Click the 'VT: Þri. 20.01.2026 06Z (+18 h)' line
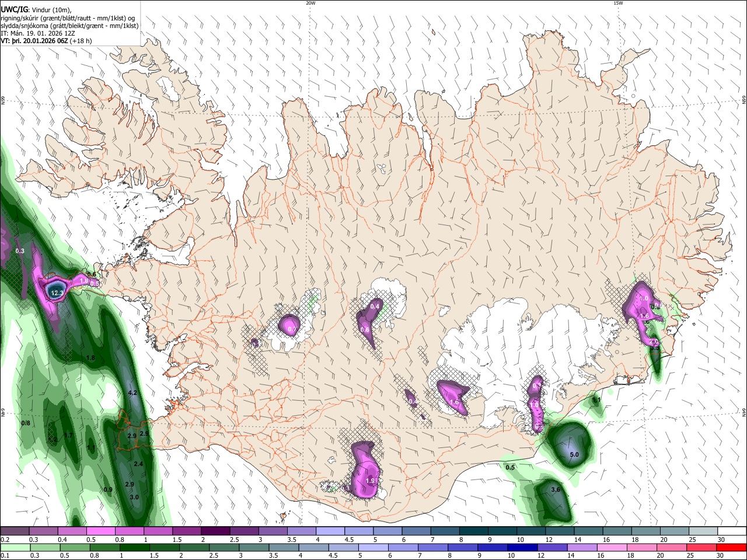The image size is (747, 560). tap(46, 41)
